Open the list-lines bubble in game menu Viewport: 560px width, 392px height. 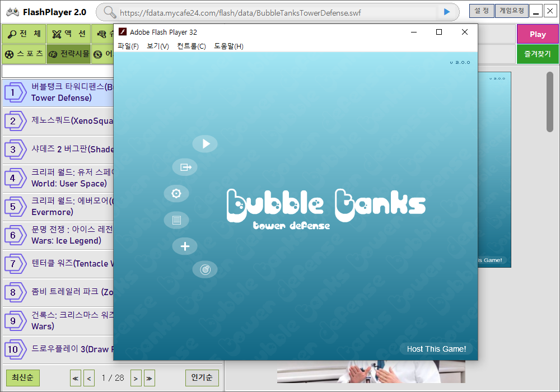[176, 220]
